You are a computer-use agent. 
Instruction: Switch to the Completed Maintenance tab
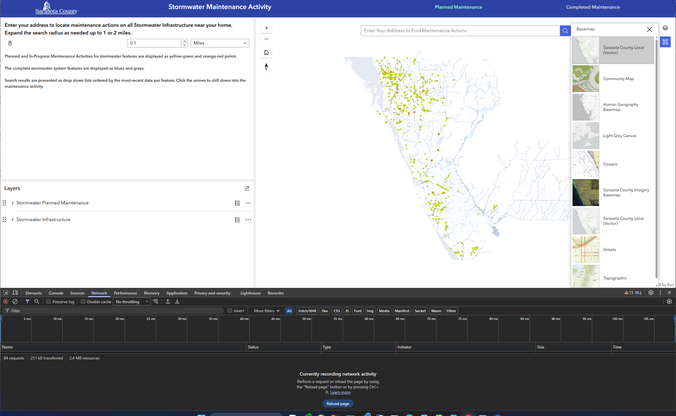[592, 7]
